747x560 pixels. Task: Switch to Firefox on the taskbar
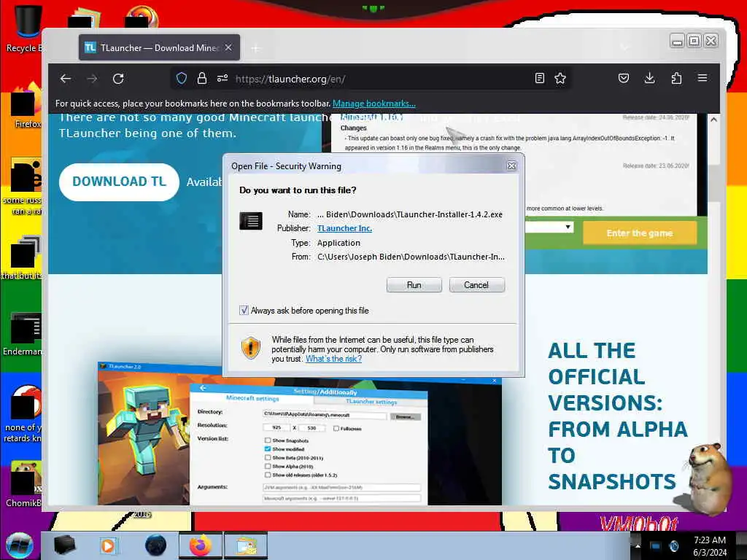coord(201,545)
